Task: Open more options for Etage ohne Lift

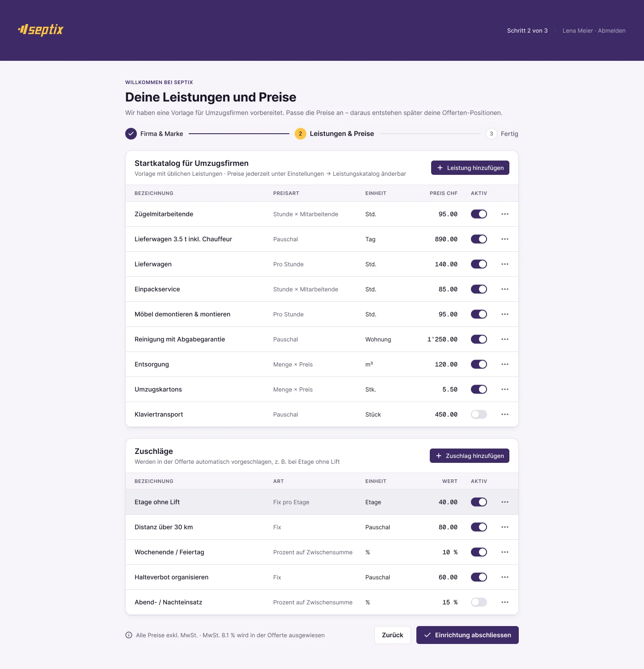Action: coord(505,502)
